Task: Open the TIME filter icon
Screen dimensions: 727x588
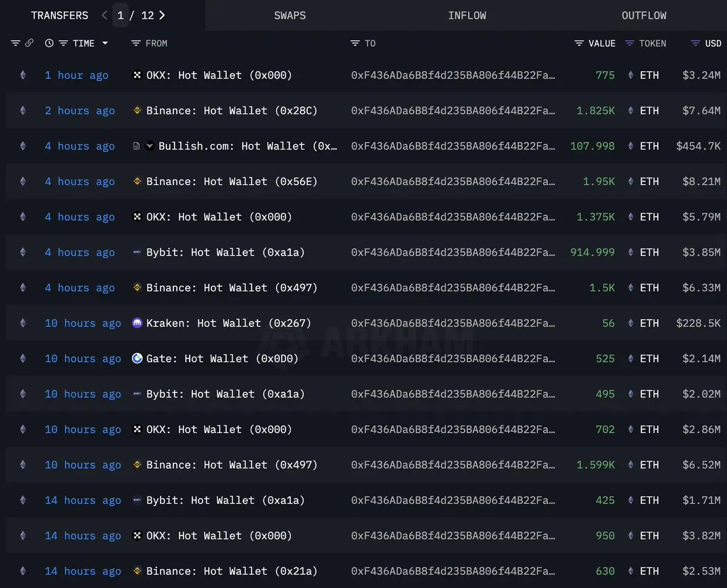Action: point(63,43)
